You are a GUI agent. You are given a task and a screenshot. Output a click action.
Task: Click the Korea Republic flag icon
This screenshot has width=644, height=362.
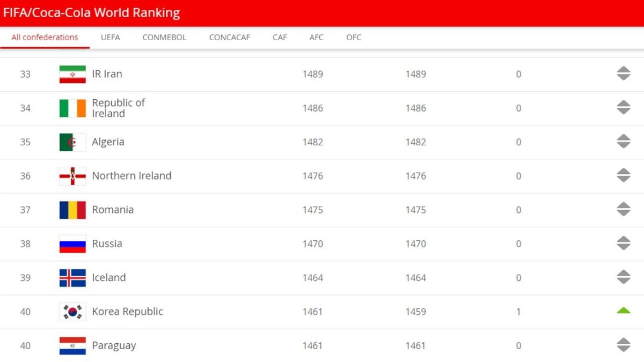(72, 312)
